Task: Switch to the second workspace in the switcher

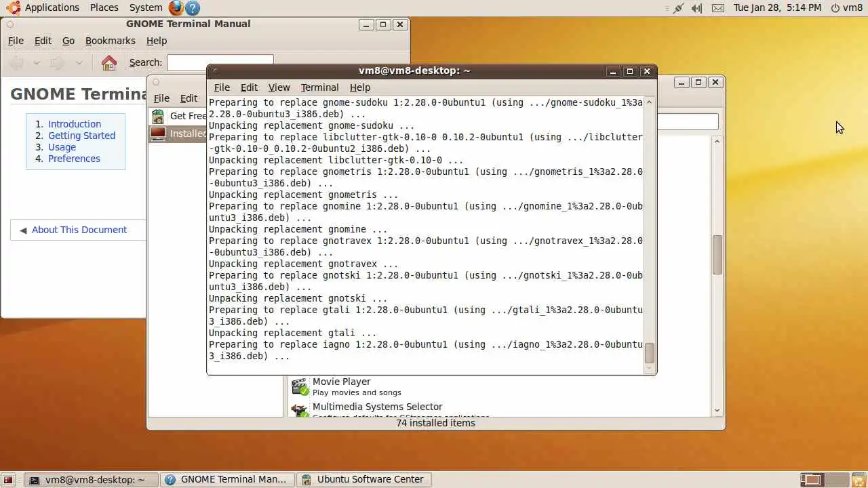Action: coord(836,480)
